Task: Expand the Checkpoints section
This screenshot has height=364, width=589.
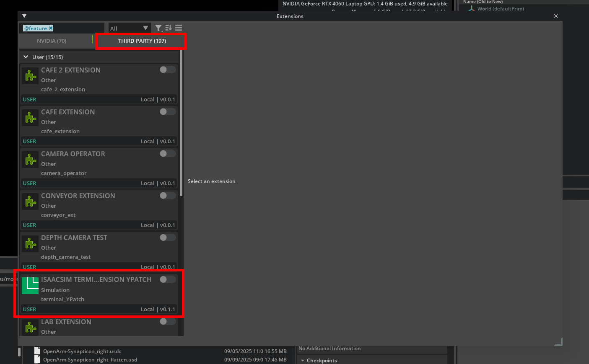Action: [x=303, y=360]
